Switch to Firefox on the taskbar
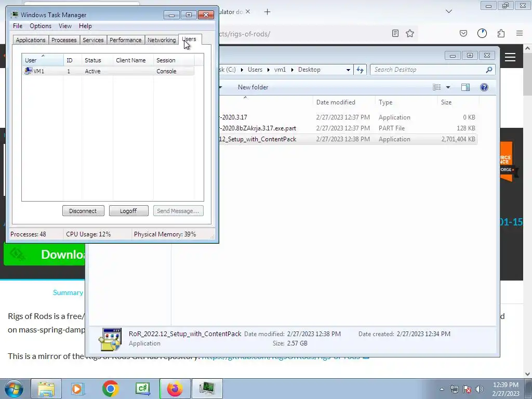This screenshot has height=399, width=532. pyautogui.click(x=175, y=389)
